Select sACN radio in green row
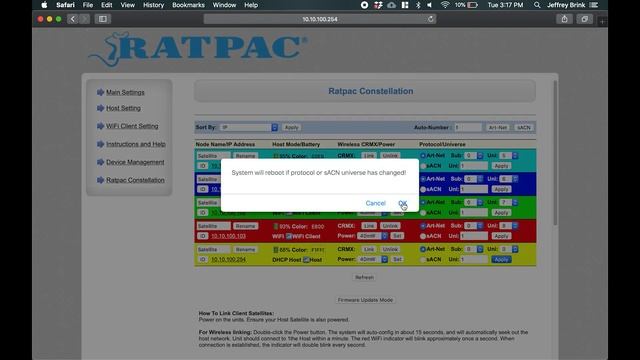This screenshot has width=640, height=360. click(x=423, y=213)
